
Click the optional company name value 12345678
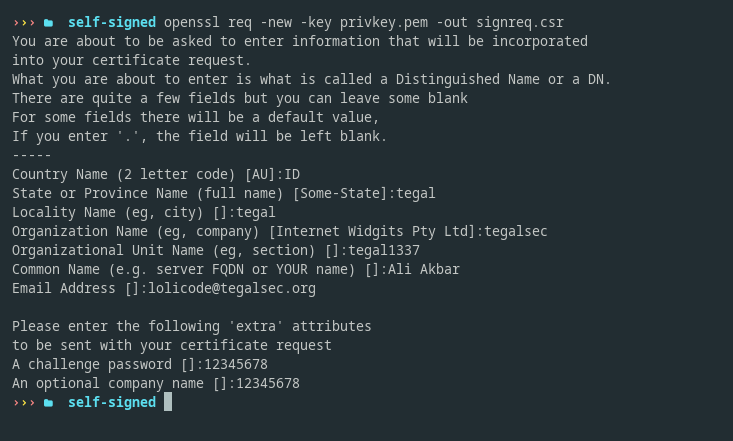click(x=268, y=383)
